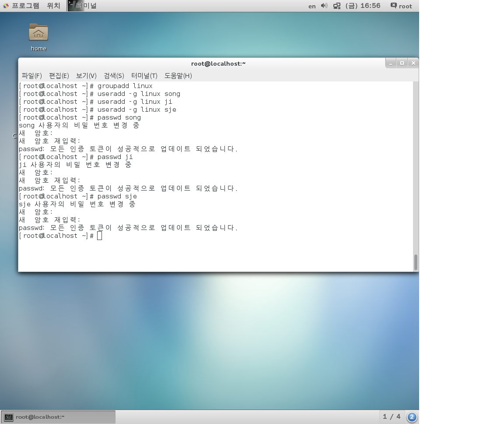Open the 편집(E) menu
Viewport: 504px width, 424px height.
(59, 75)
